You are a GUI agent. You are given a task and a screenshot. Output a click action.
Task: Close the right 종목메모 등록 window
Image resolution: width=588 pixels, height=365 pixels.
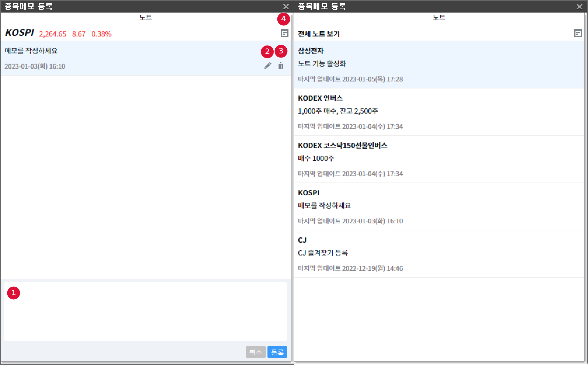click(579, 6)
